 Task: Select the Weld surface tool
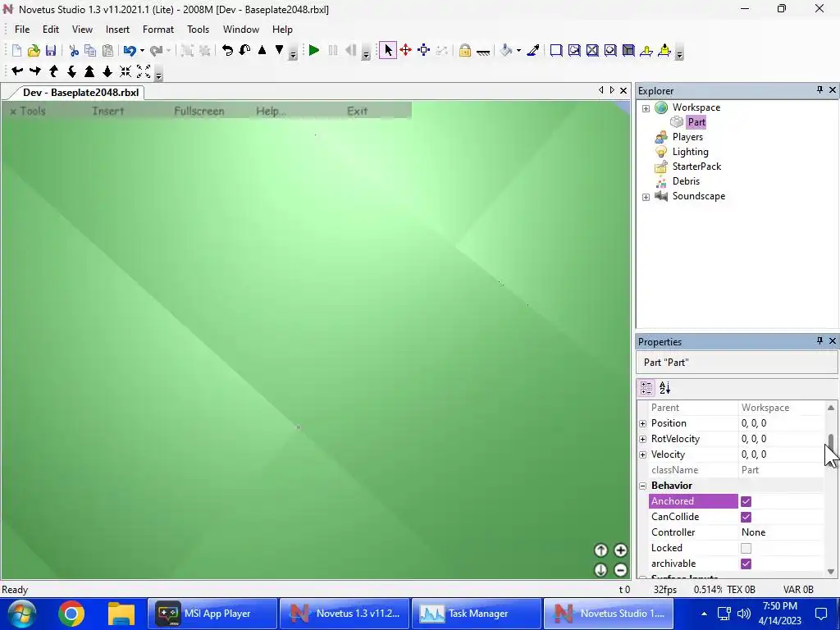click(x=592, y=50)
